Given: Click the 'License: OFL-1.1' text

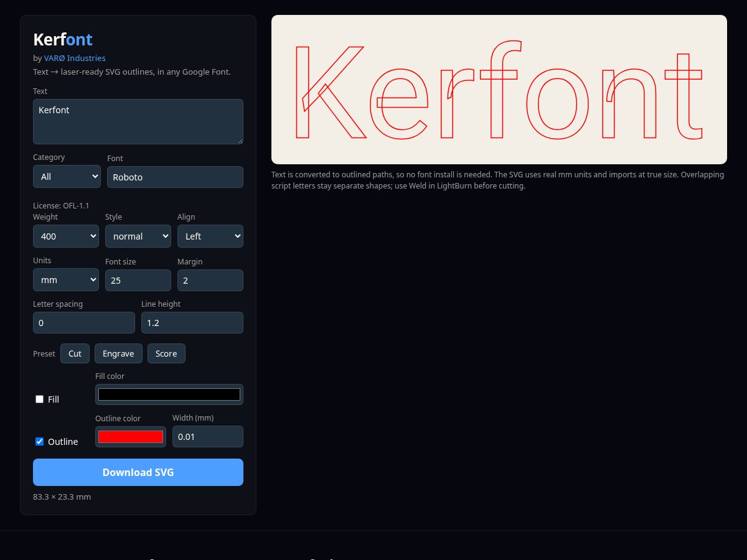Looking at the screenshot, I should tap(61, 205).
